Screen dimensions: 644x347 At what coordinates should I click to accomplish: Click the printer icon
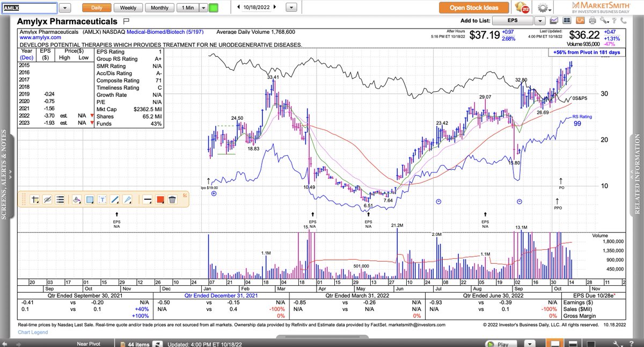(x=592, y=21)
